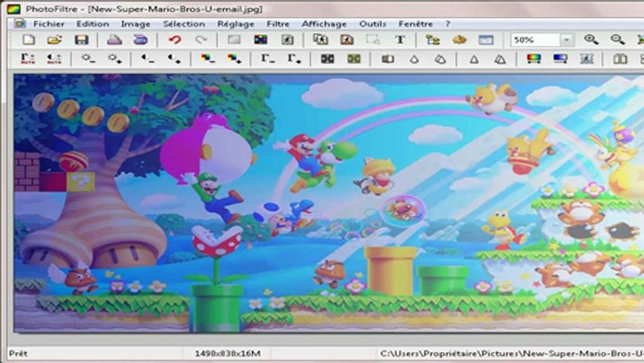Select the Text tool T icon
644x363 pixels.
click(x=400, y=40)
